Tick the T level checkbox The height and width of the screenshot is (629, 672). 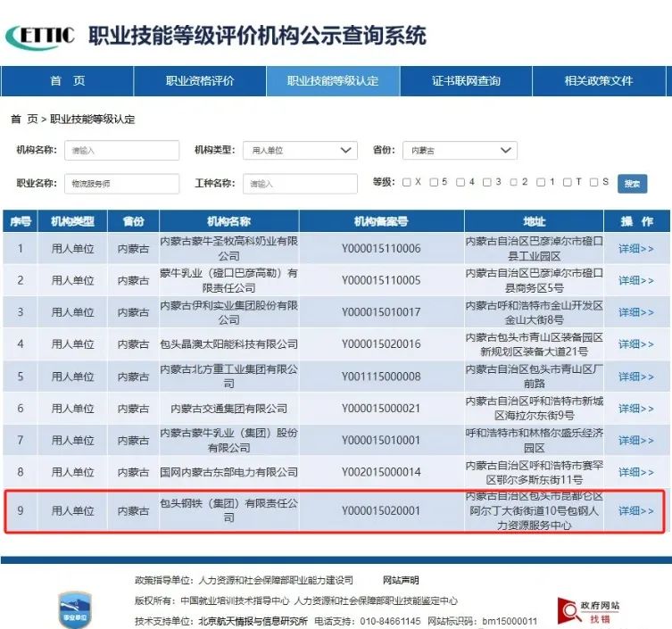[x=567, y=182]
